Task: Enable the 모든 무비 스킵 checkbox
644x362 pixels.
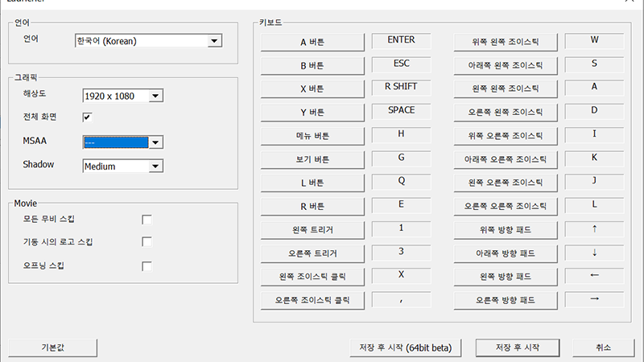Action: tap(147, 219)
